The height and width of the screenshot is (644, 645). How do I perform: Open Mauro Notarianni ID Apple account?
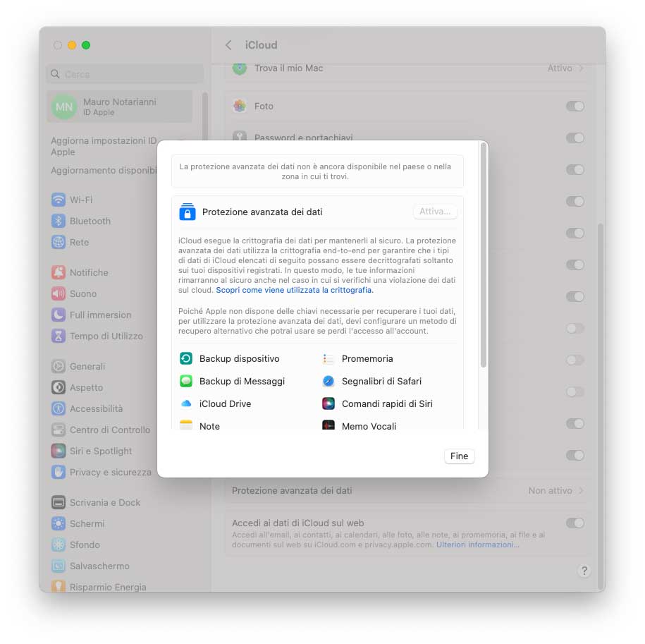(120, 107)
